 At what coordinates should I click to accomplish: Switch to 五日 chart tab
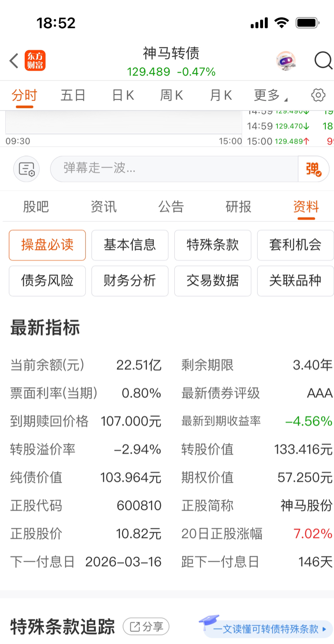pyautogui.click(x=73, y=95)
